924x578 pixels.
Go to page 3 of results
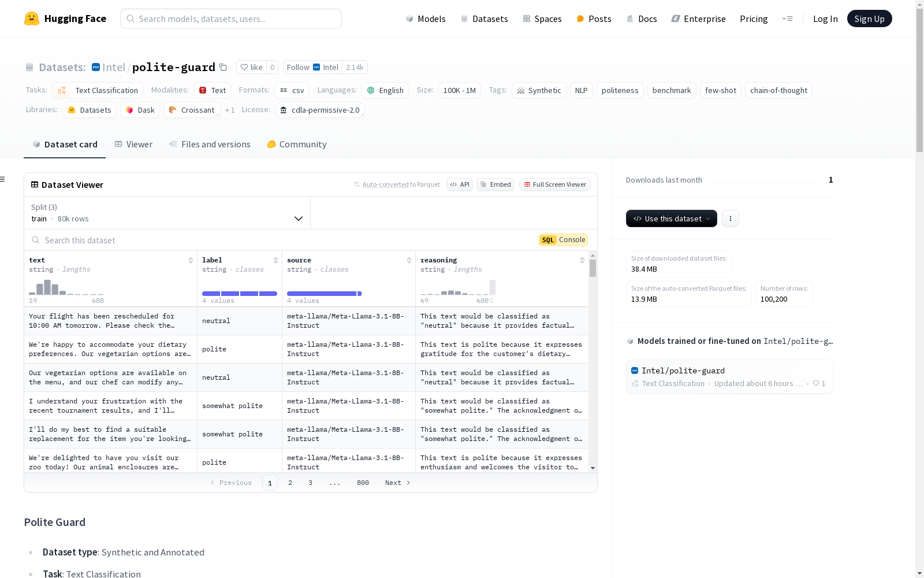click(x=310, y=483)
